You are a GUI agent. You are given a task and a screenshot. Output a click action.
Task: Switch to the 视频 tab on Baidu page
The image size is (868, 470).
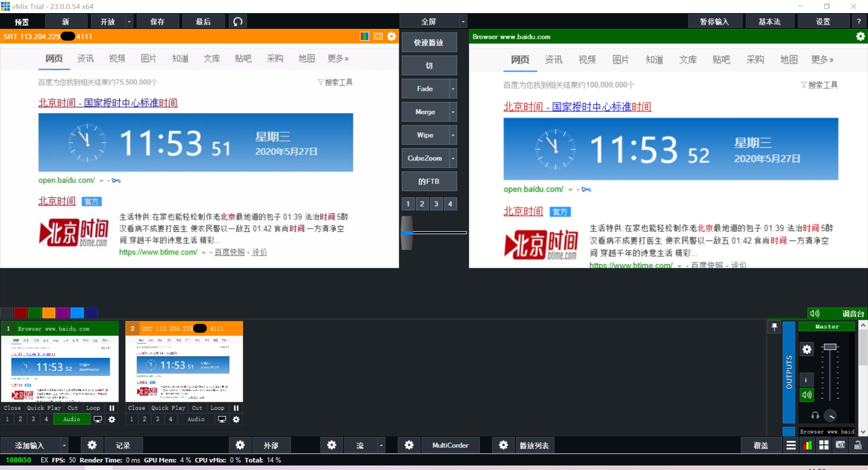click(x=116, y=58)
